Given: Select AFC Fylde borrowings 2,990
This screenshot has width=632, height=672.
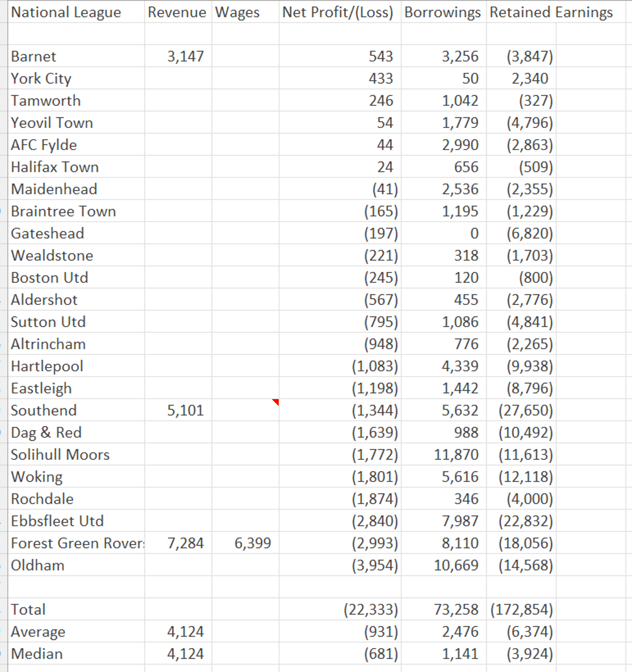Looking at the screenshot, I should 444,144.
